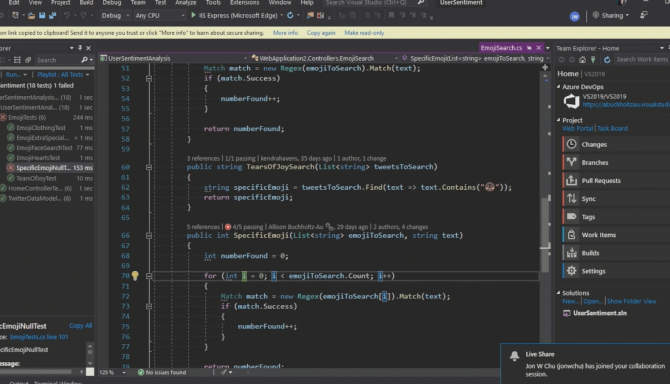Image resolution: width=670 pixels, height=384 pixels.
Task: Open the Debug menu
Action: (x=112, y=3)
